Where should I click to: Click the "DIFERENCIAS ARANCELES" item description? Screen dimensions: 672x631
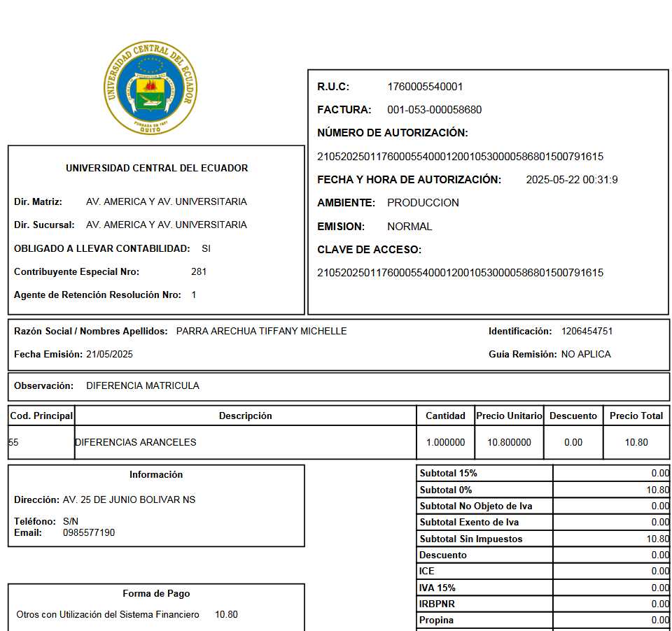point(135,442)
